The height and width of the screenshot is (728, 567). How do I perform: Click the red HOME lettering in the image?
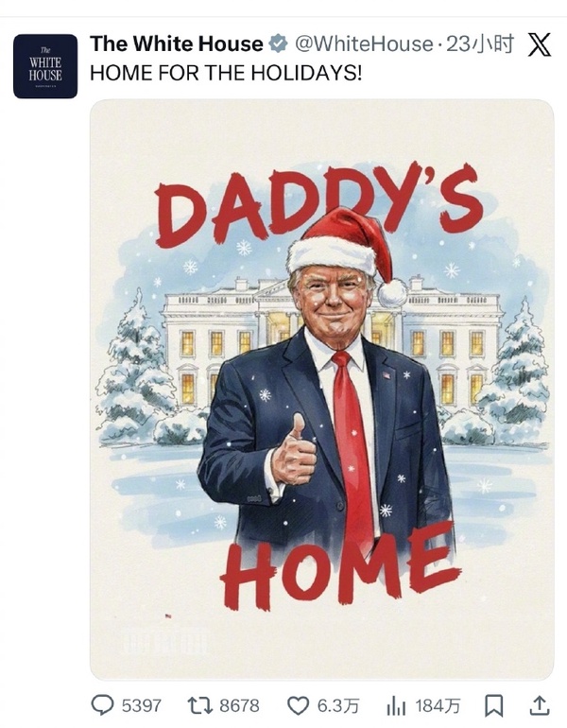tap(340, 565)
